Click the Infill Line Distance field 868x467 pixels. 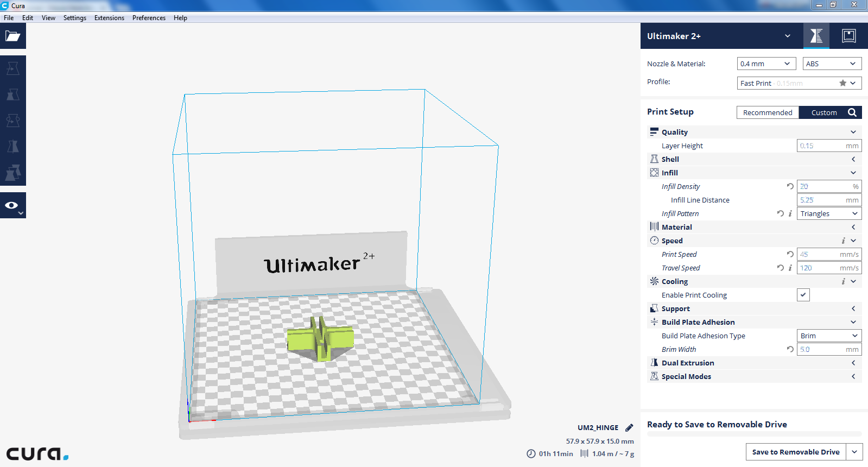click(829, 200)
